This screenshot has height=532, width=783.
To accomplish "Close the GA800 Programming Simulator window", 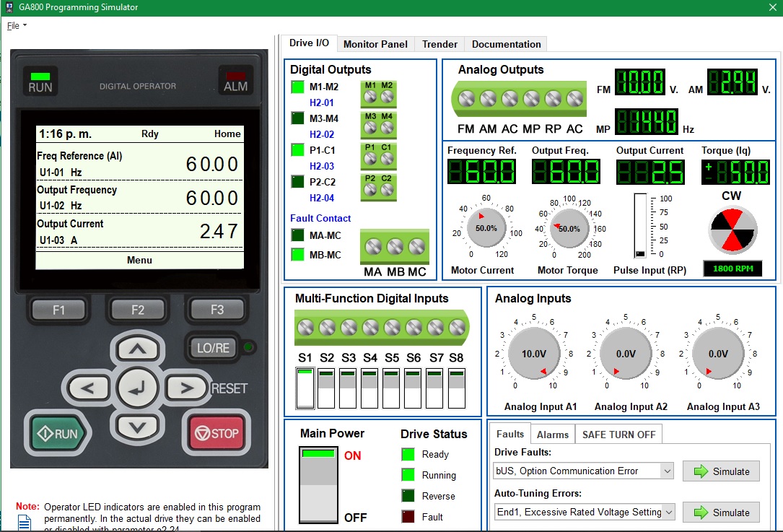I will tap(772, 7).
